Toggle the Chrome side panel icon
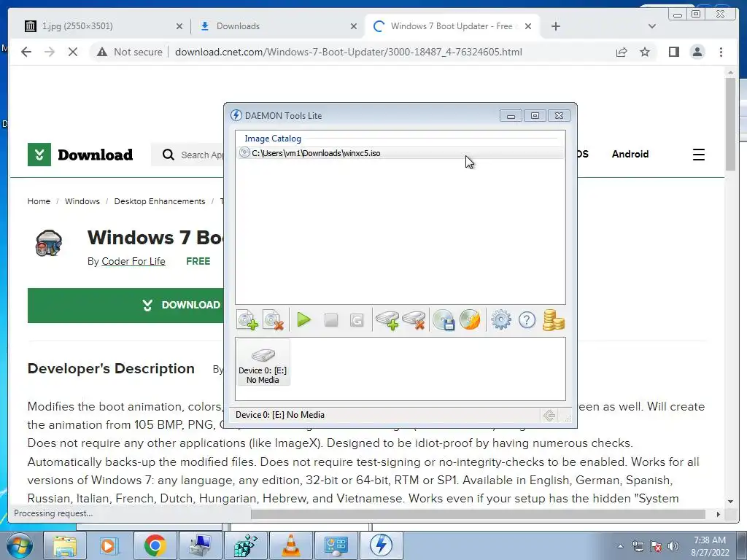The width and height of the screenshot is (747, 560). [x=673, y=52]
